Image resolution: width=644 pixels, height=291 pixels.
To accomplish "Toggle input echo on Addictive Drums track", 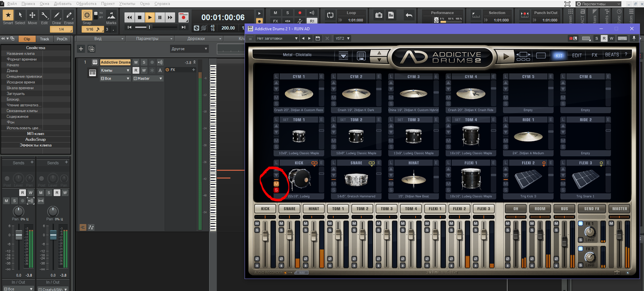I will [160, 62].
